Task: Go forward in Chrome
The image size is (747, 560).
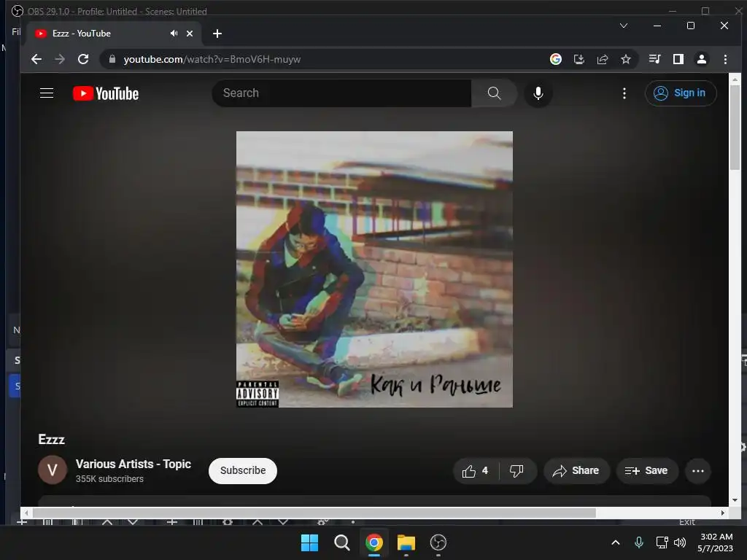Action: point(60,59)
